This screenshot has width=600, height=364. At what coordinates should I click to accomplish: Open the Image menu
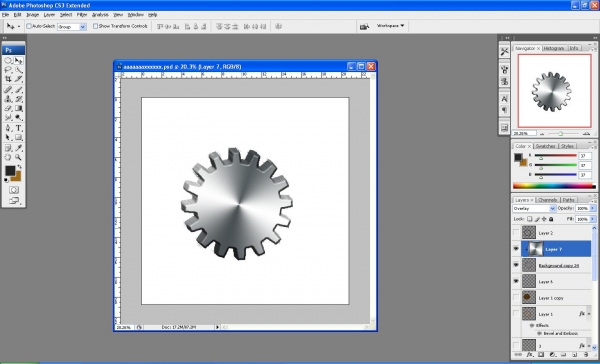(x=33, y=15)
